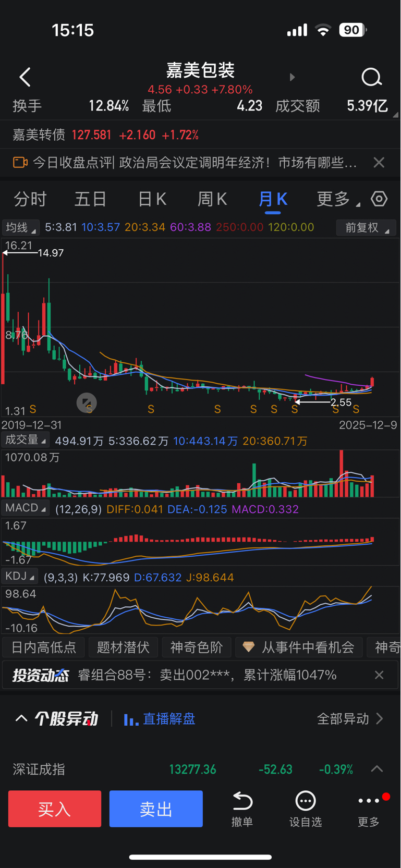The height and width of the screenshot is (868, 401).
Task: Open the 更多 bottom menu icon
Action: (369, 800)
